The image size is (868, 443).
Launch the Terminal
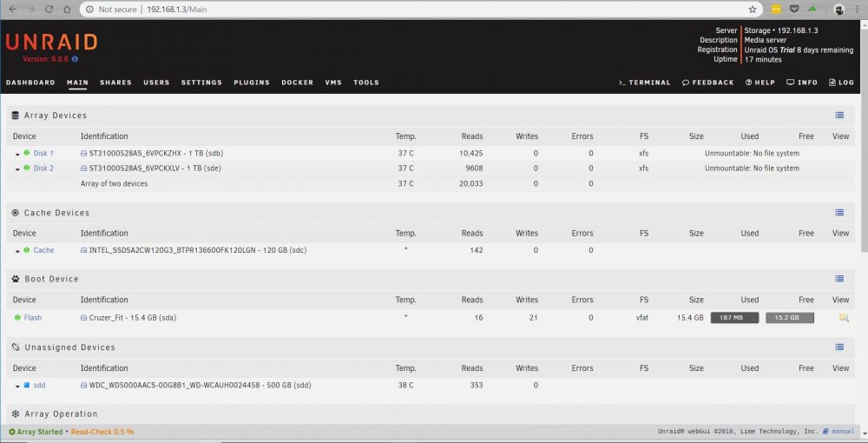click(x=644, y=82)
